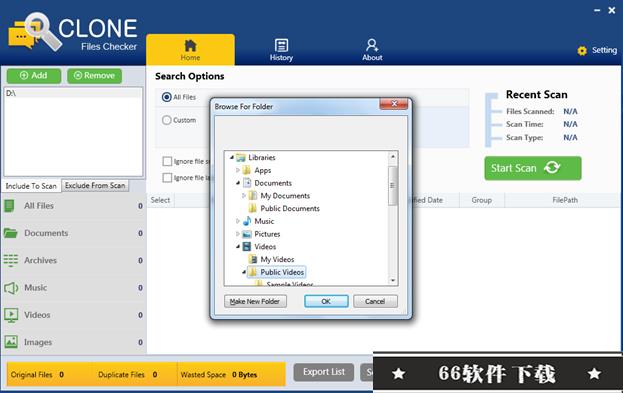This screenshot has height=393, width=623.
Task: Click Make New Folder button
Action: (255, 301)
